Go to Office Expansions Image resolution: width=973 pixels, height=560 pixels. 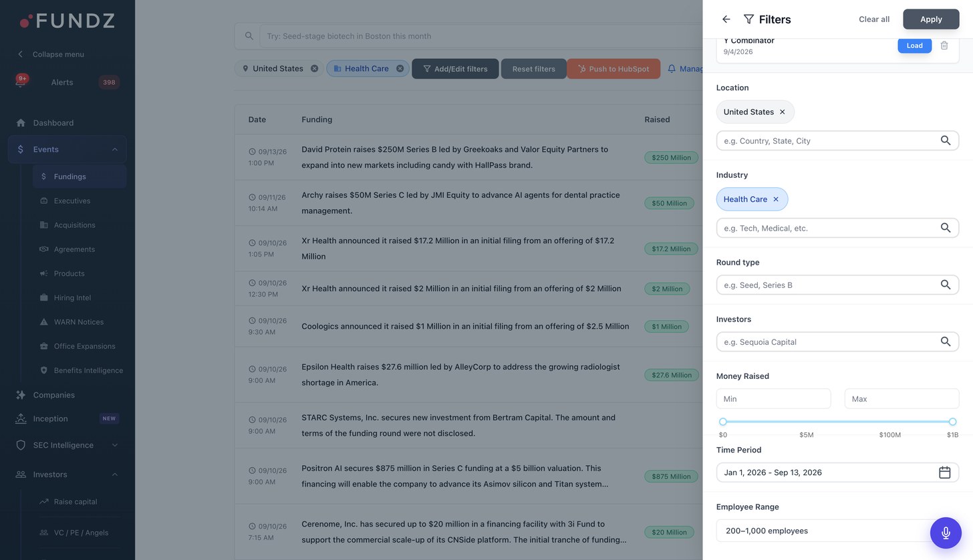(84, 346)
